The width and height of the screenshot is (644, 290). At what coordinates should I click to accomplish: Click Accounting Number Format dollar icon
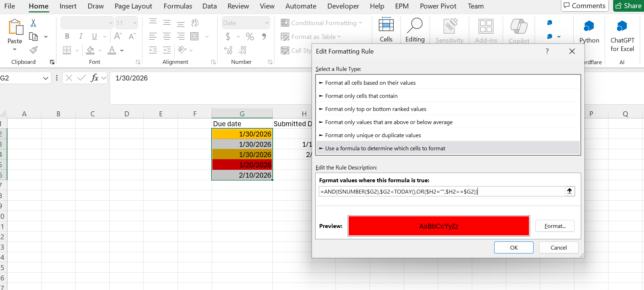coord(228,36)
